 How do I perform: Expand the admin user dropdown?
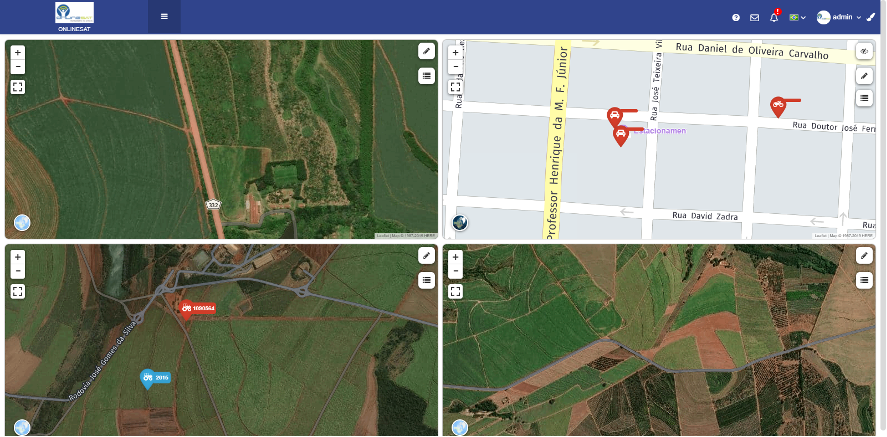838,17
